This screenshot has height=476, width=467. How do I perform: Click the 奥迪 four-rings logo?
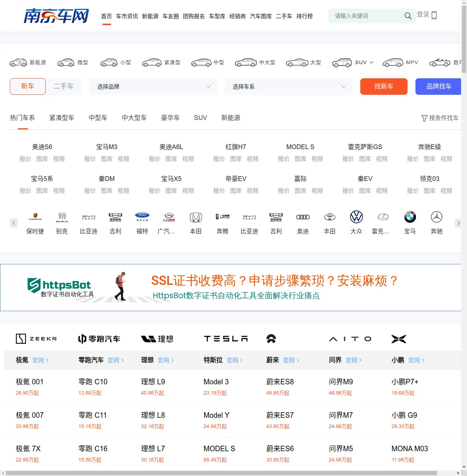[303, 217]
